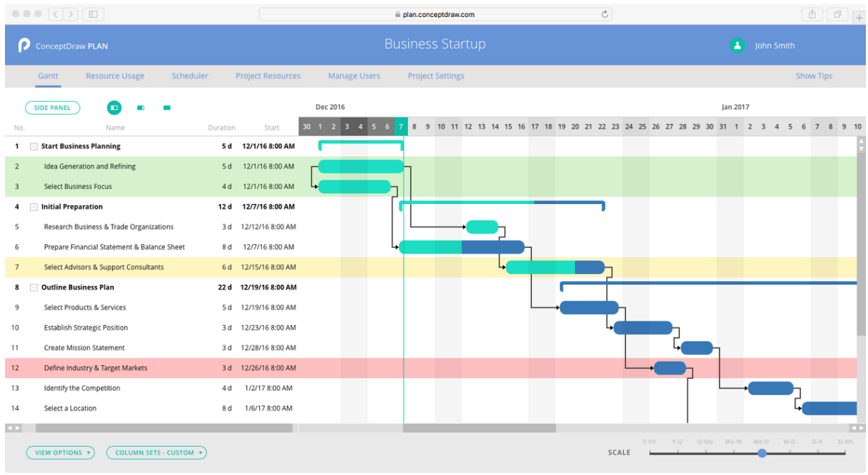
Task: Click the Gantt chart horizontal scrollbar thumb
Action: pyautogui.click(x=479, y=428)
